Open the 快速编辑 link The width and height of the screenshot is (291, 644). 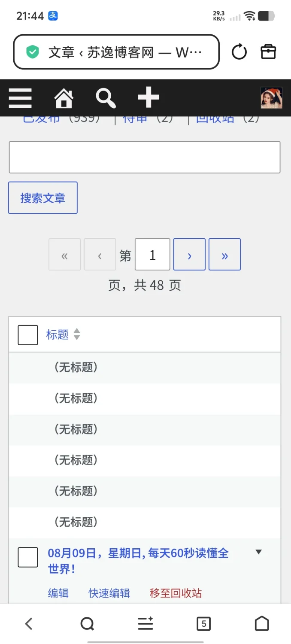pos(109,593)
